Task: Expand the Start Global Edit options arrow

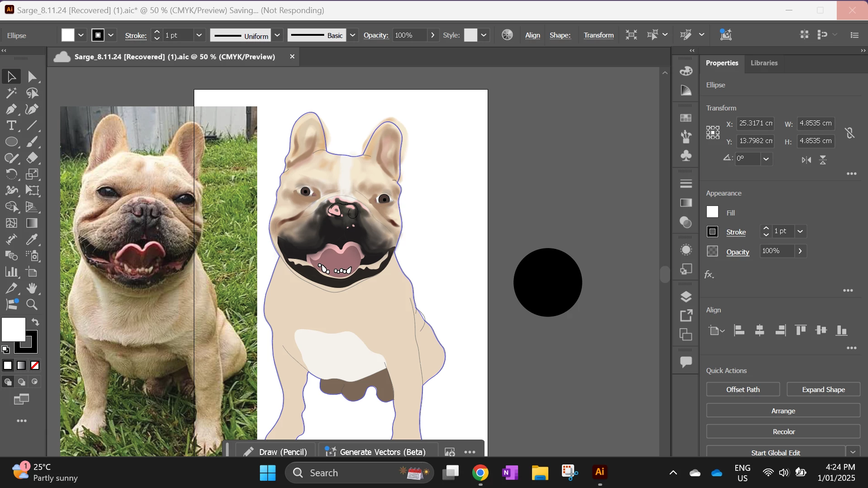Action: pos(853,452)
